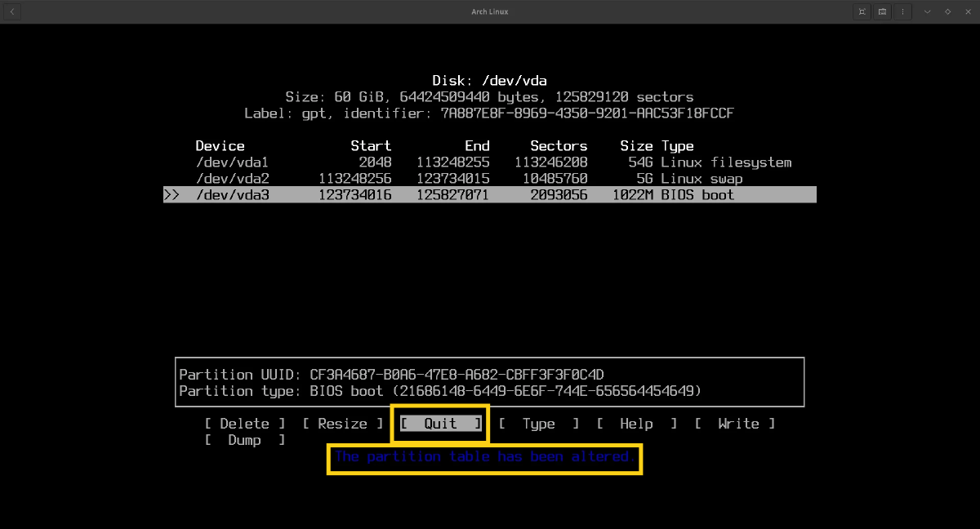This screenshot has height=529, width=980.
Task: Select the /dev/vda1 partition row
Action: [x=490, y=162]
